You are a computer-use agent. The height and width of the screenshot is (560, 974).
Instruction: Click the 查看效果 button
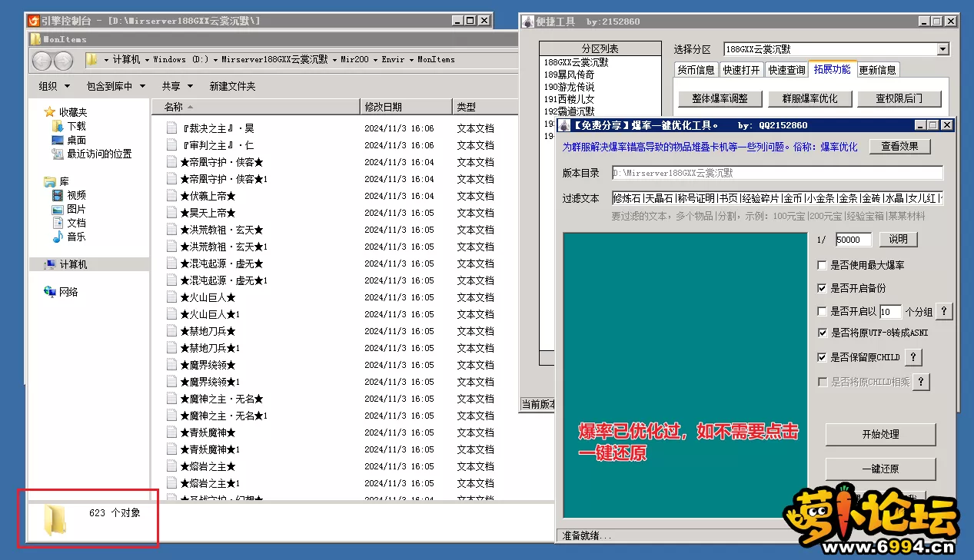coord(899,147)
